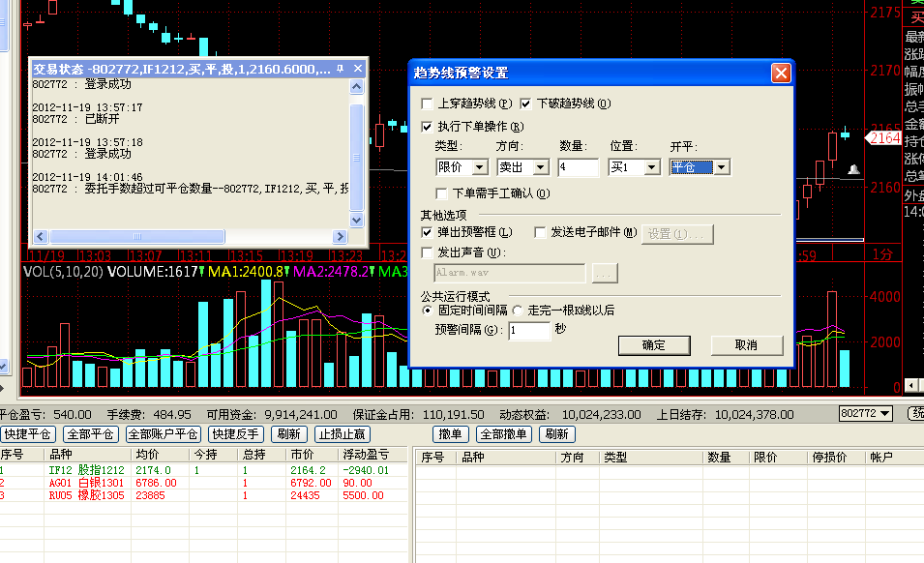Image resolution: width=924 pixels, height=563 pixels.
Task: Click the bell alert marker on the chart
Action: click(x=853, y=170)
